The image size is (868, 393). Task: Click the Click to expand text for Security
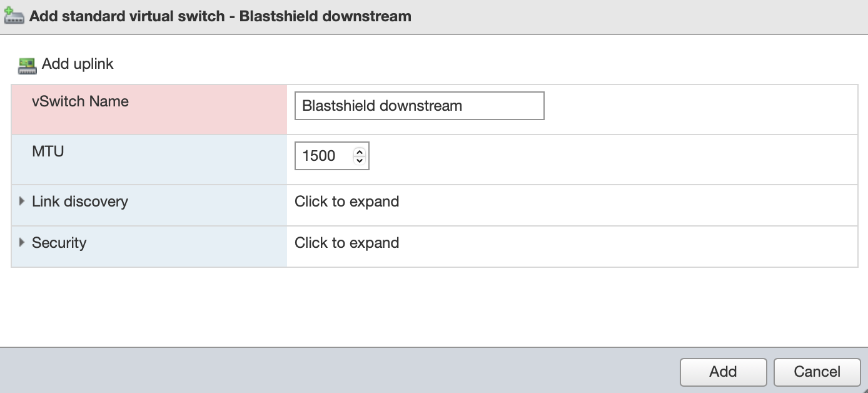pos(346,242)
